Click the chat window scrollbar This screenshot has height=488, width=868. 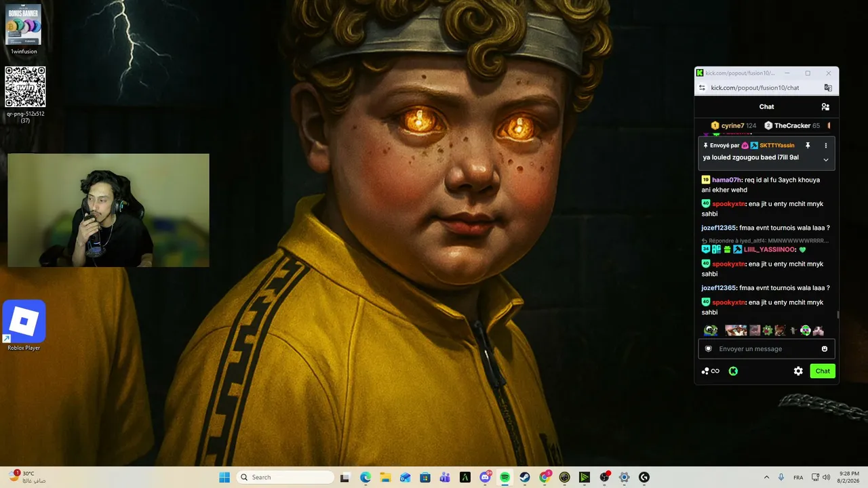tap(838, 314)
